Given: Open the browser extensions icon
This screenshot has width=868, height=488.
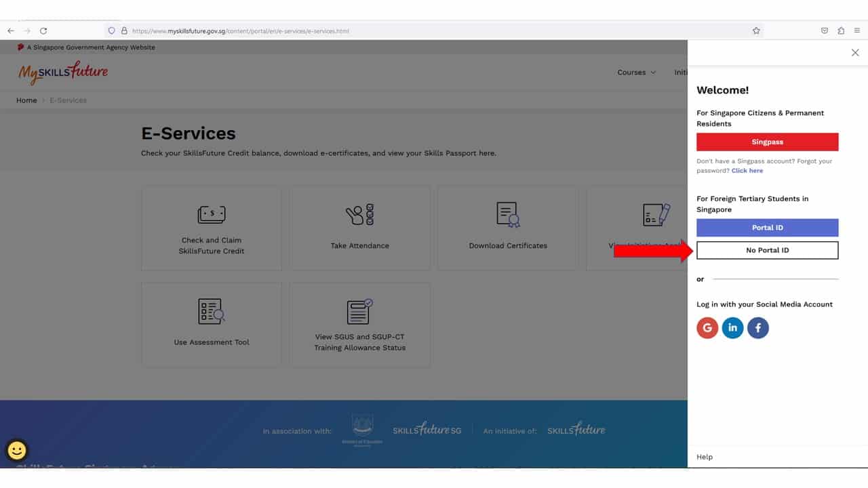Looking at the screenshot, I should click(x=841, y=30).
